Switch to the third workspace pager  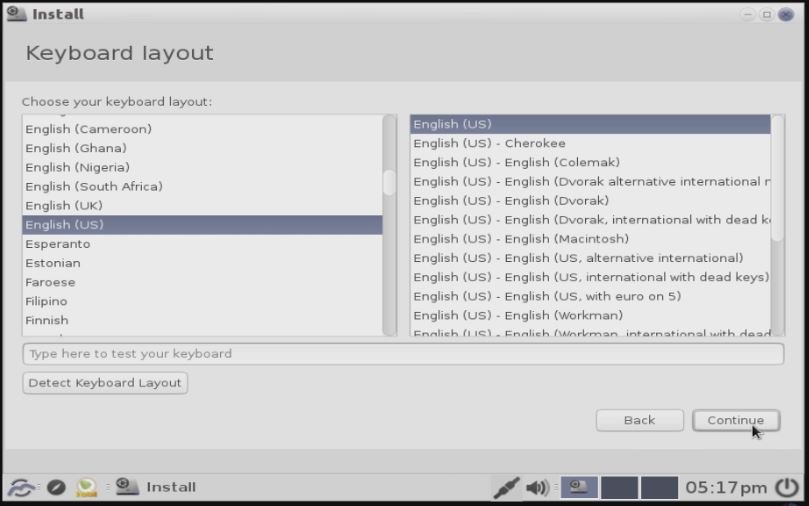[x=659, y=487]
